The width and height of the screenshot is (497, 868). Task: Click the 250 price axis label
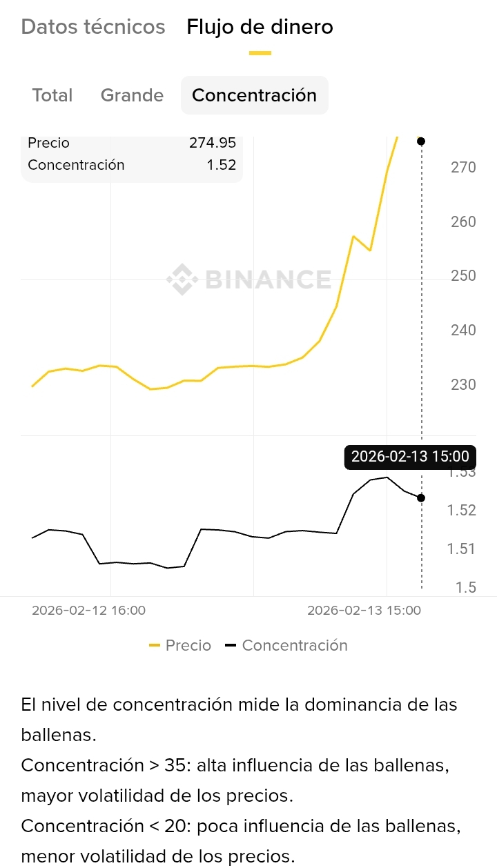[x=463, y=275]
